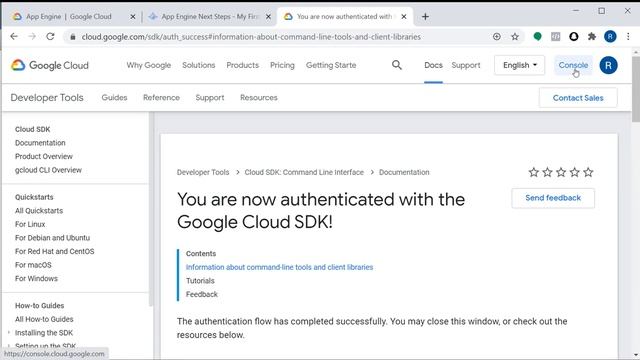Open gcloud CLI Overview in the sidebar
640x360 pixels.
point(48,170)
